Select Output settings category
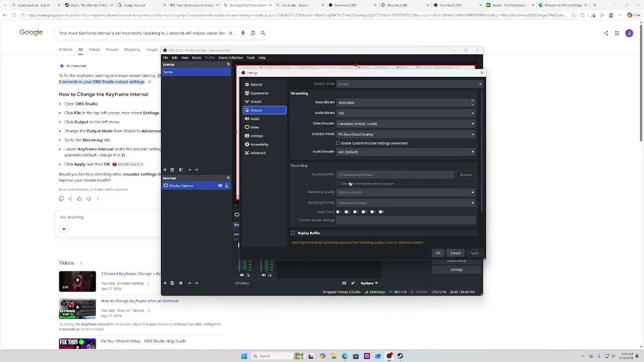Image resolution: width=644 pixels, height=362 pixels. click(x=264, y=110)
